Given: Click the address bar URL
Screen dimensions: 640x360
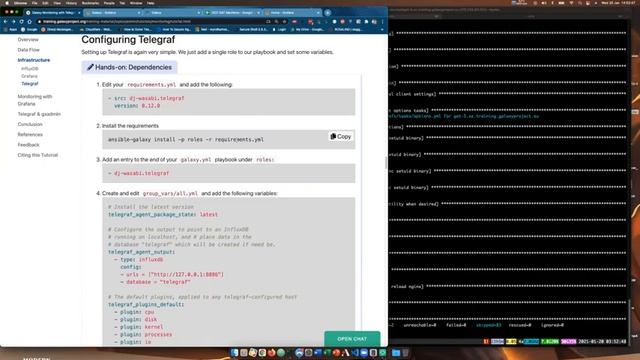Looking at the screenshot, I should [x=116, y=22].
